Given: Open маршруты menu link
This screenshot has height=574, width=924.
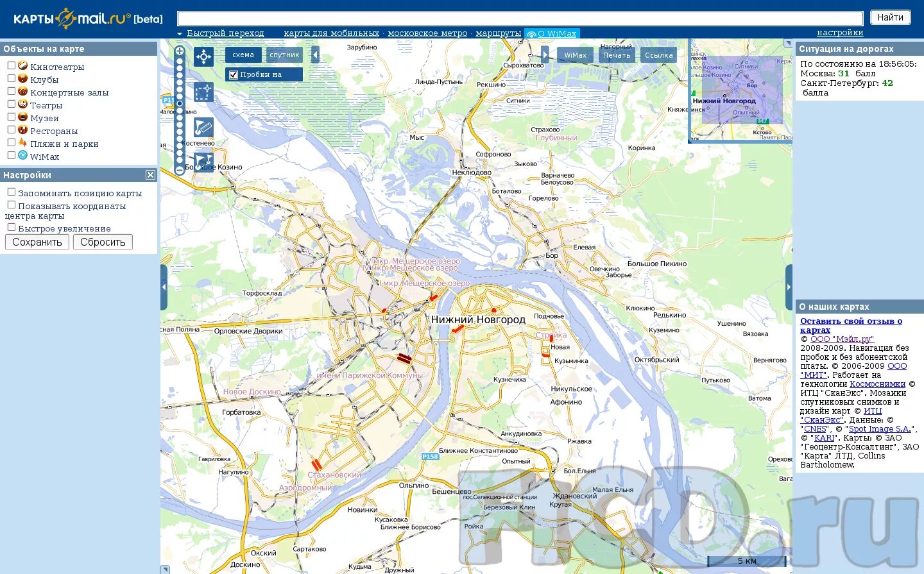Looking at the screenshot, I should tap(498, 33).
